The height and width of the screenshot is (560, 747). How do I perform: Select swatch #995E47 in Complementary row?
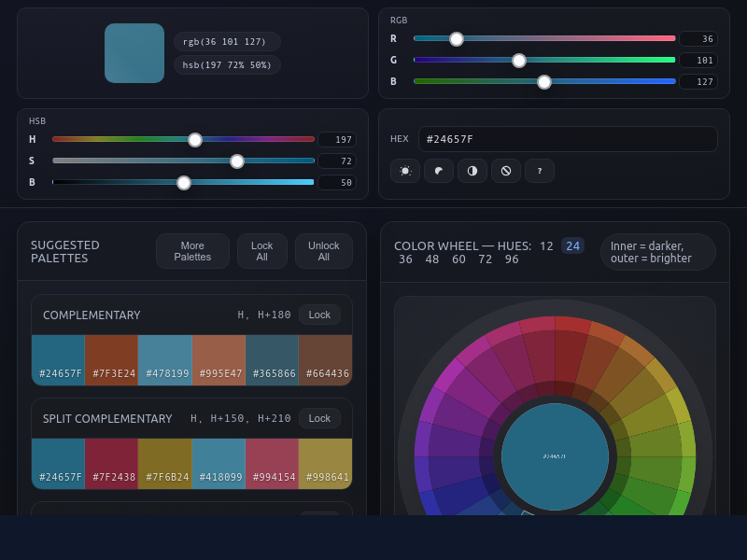click(218, 359)
